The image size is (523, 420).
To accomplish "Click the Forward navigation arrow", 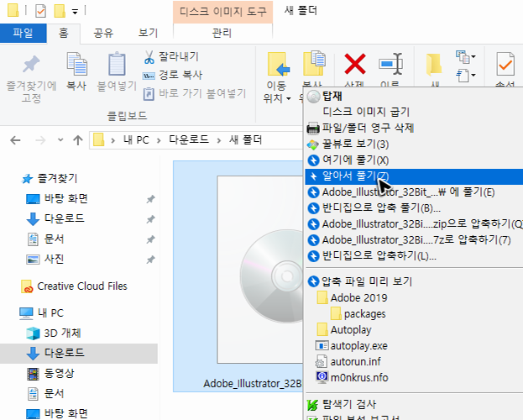I will [40, 140].
